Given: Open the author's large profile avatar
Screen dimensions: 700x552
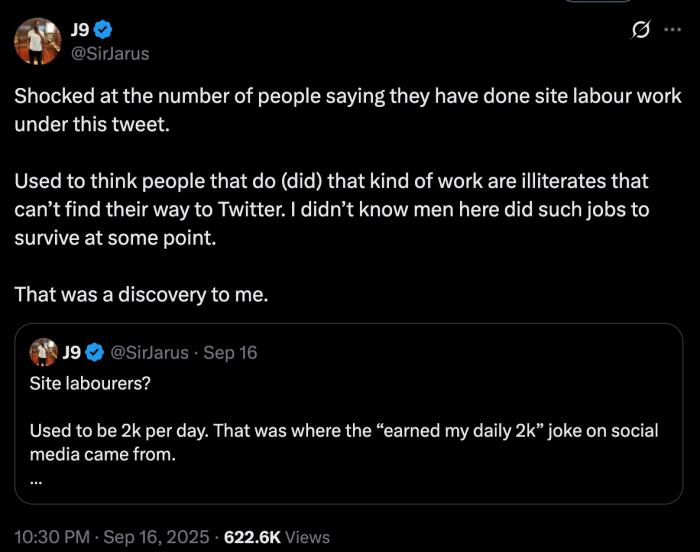Looking at the screenshot, I should [x=38, y=41].
